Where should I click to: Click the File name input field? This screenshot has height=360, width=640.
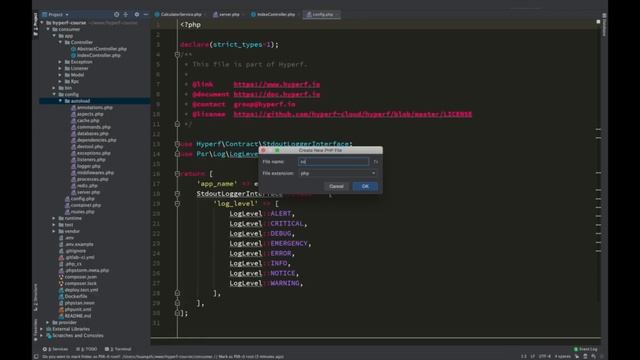(x=333, y=162)
